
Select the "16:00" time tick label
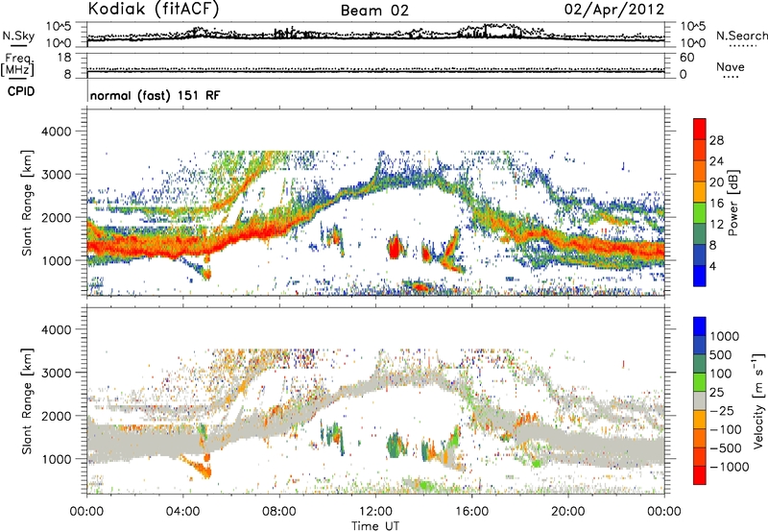(471, 512)
